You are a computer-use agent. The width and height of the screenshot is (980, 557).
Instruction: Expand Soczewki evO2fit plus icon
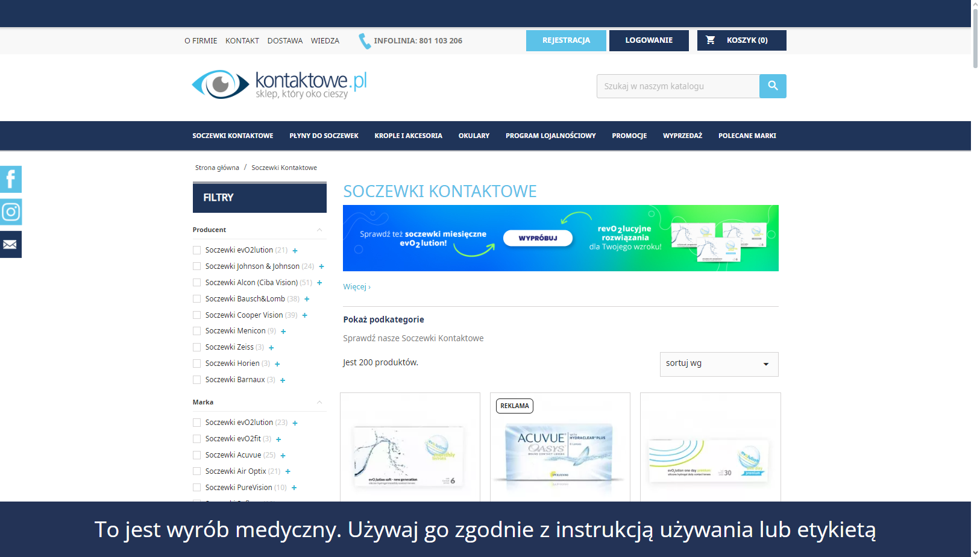(278, 439)
